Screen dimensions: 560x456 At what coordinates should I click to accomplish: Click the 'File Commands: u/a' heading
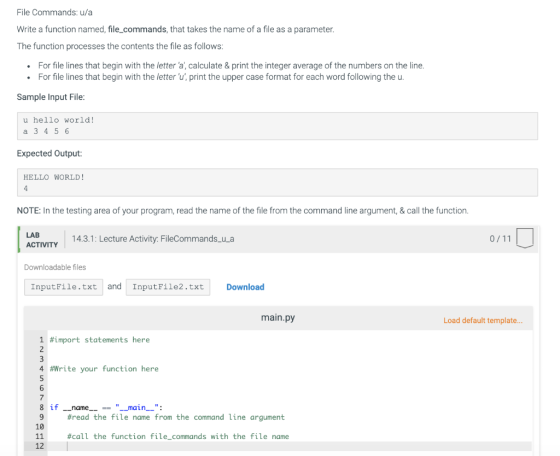pyautogui.click(x=54, y=12)
